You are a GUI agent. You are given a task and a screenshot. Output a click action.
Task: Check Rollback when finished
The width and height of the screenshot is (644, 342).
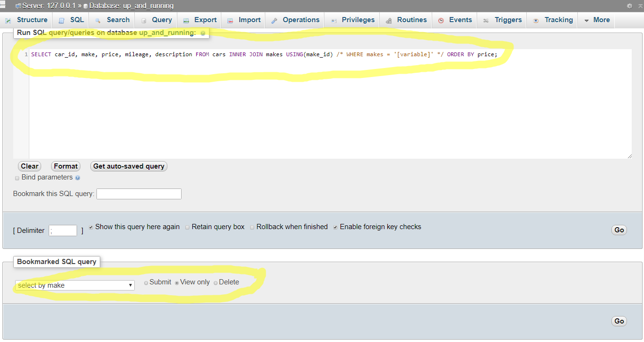252,227
